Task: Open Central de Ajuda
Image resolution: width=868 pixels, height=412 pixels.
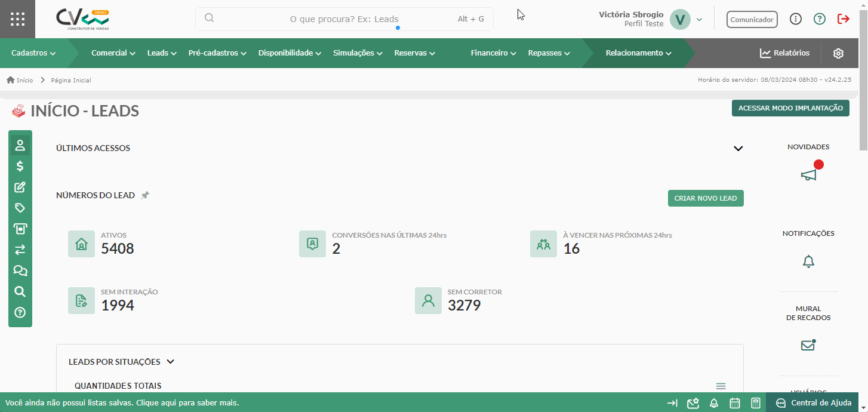Action: pyautogui.click(x=814, y=403)
